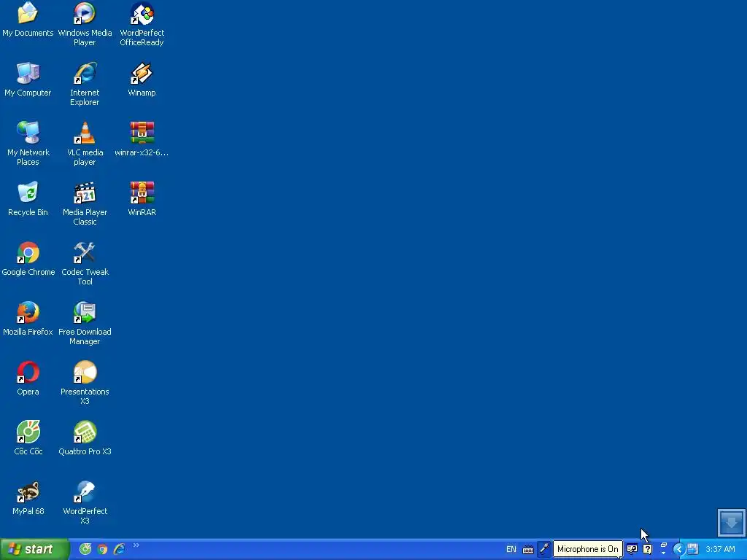Image resolution: width=747 pixels, height=560 pixels.
Task: Open the Start menu
Action: coord(34,550)
